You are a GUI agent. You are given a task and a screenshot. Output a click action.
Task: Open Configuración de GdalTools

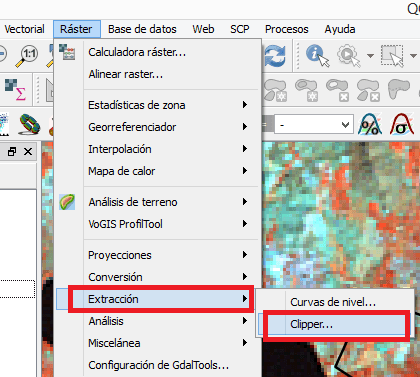(157, 365)
